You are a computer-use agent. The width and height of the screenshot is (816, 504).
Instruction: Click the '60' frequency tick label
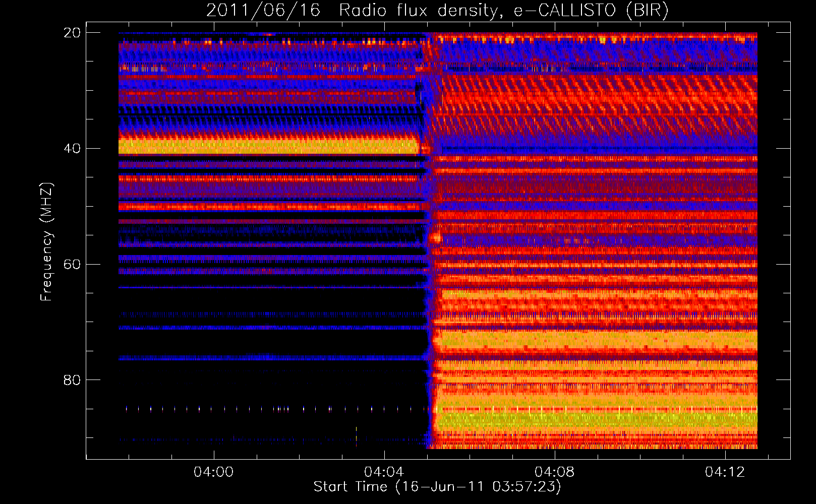[72, 265]
